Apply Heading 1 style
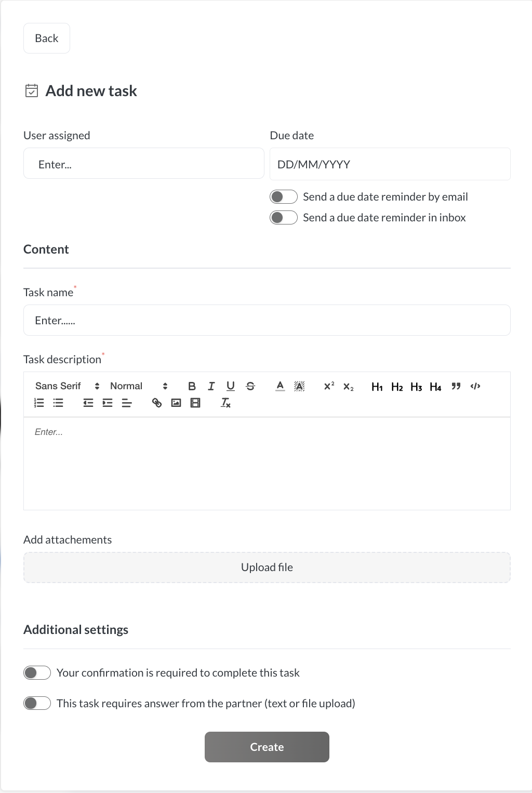Viewport: 532px width, 793px height. [x=377, y=387]
